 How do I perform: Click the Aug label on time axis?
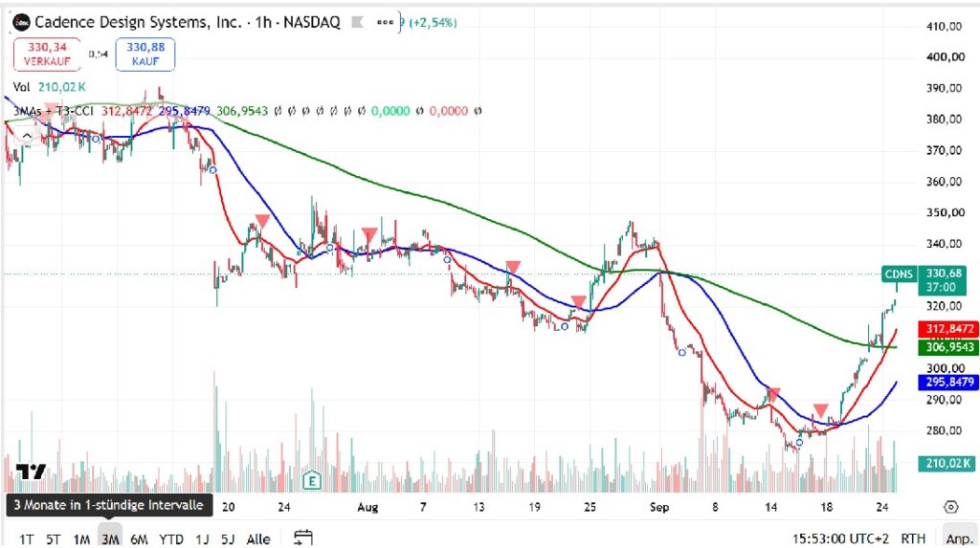(367, 507)
